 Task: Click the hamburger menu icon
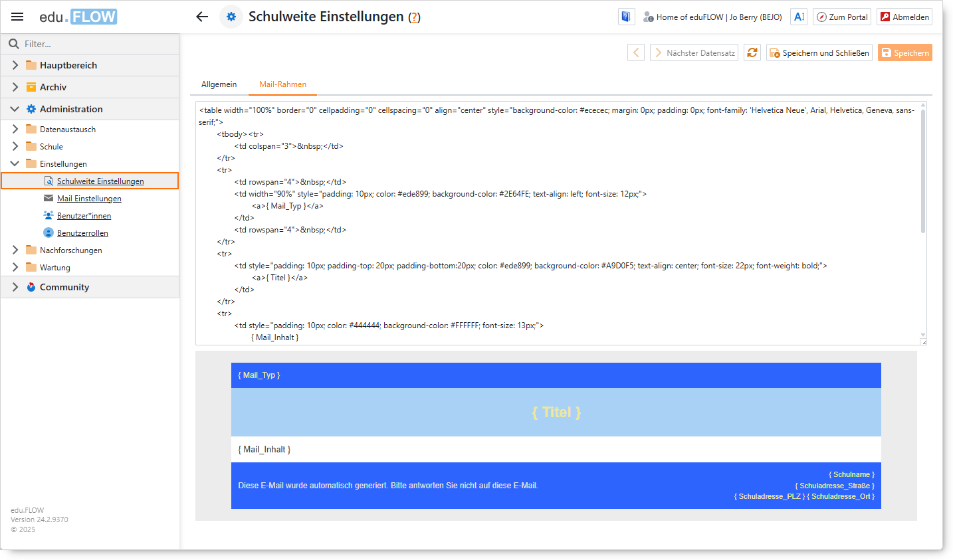17,17
